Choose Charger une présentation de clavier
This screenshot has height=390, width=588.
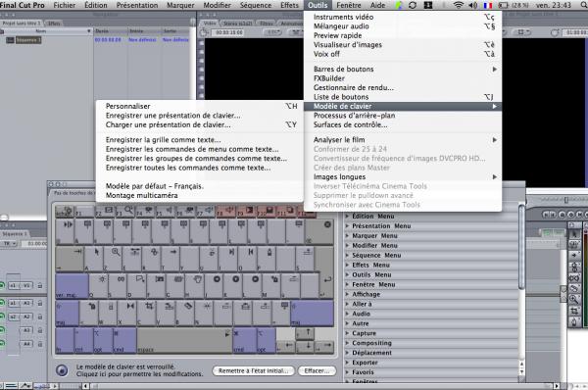tap(200, 124)
